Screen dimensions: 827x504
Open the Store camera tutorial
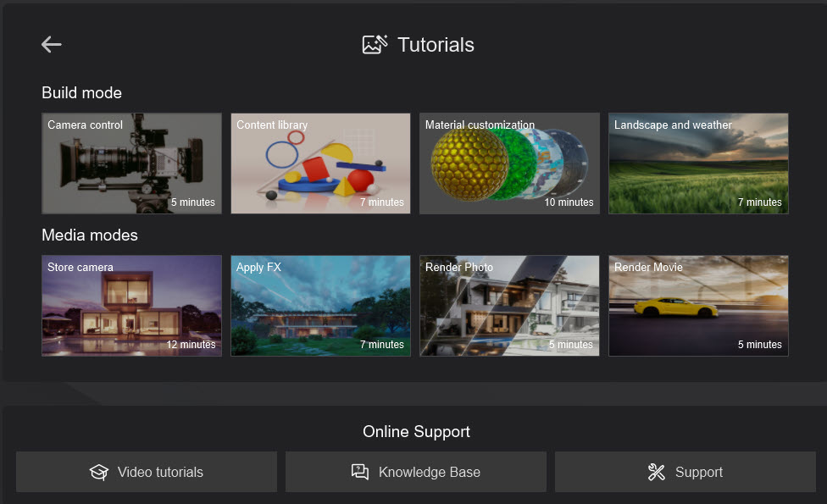(x=131, y=306)
